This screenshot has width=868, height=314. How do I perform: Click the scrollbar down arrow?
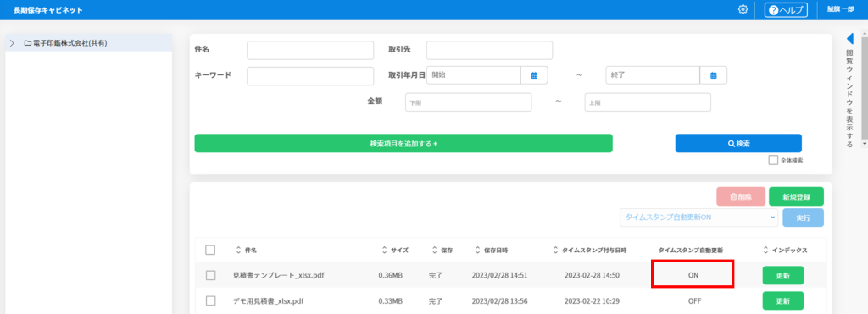(x=865, y=143)
